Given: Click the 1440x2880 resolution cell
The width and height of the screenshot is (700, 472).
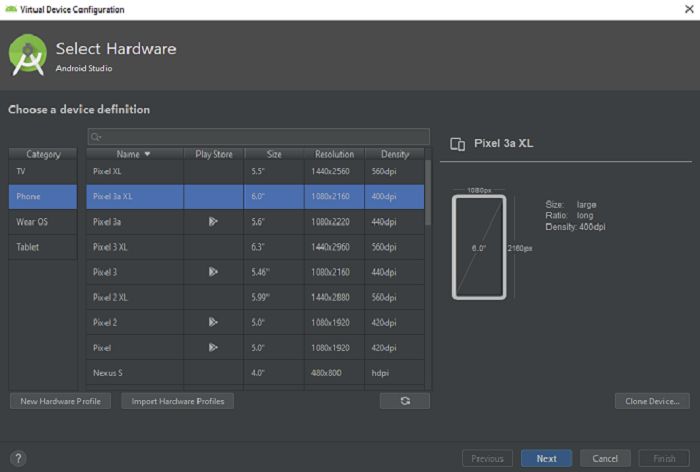Looking at the screenshot, I should (334, 297).
